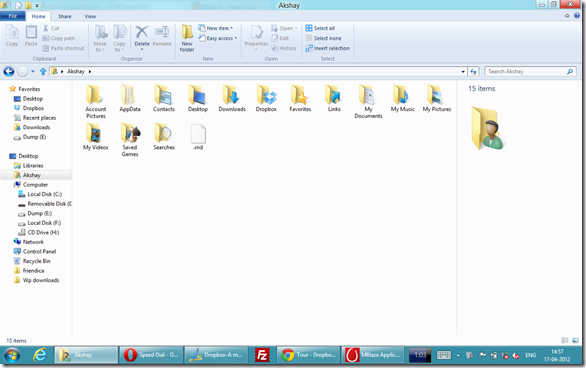The height and width of the screenshot is (368, 586).
Task: Select Cut in the Clipboard group
Action: [x=51, y=28]
